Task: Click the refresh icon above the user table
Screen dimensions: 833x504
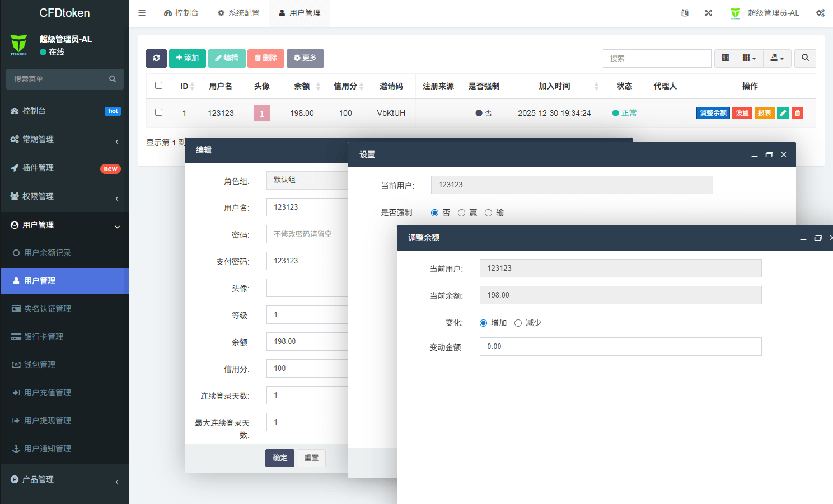Action: click(156, 58)
